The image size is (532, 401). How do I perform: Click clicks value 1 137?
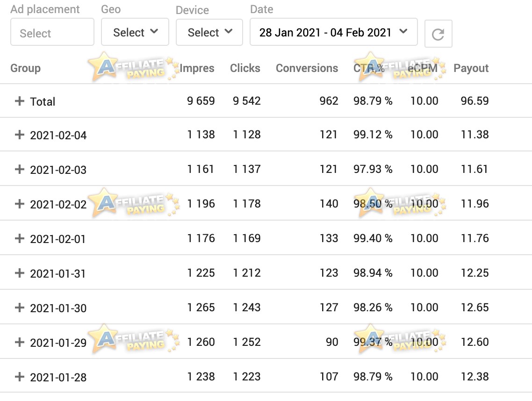click(x=247, y=169)
